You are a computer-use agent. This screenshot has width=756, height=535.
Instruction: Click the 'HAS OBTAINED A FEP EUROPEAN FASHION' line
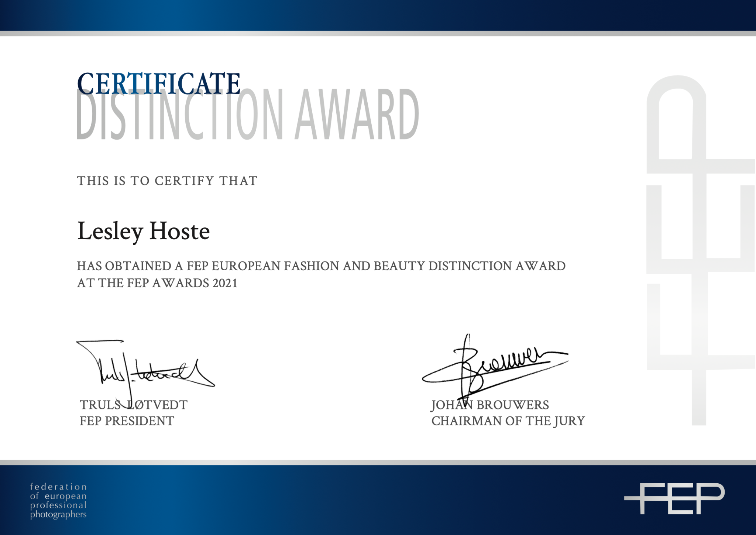321,266
